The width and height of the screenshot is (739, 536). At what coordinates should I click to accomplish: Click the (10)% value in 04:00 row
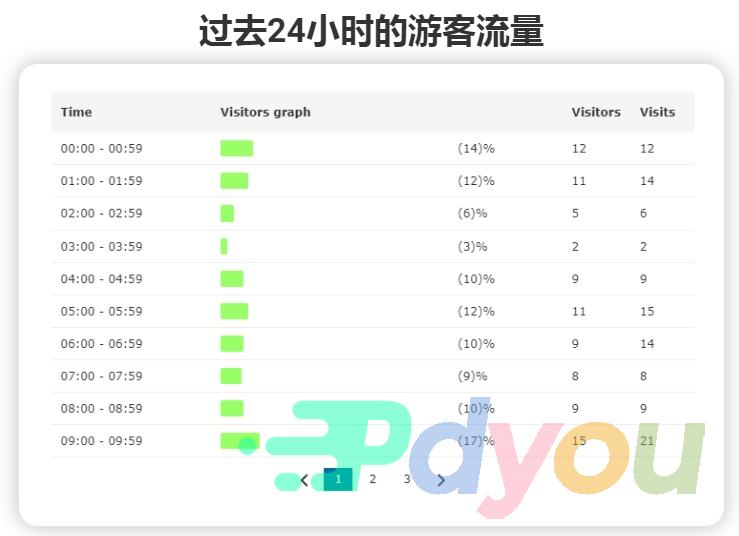(476, 279)
